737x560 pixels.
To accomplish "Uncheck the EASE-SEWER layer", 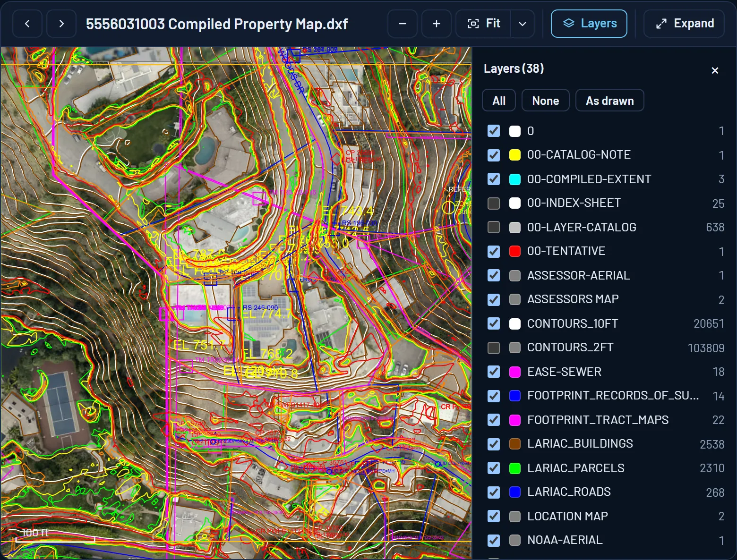I will click(494, 372).
